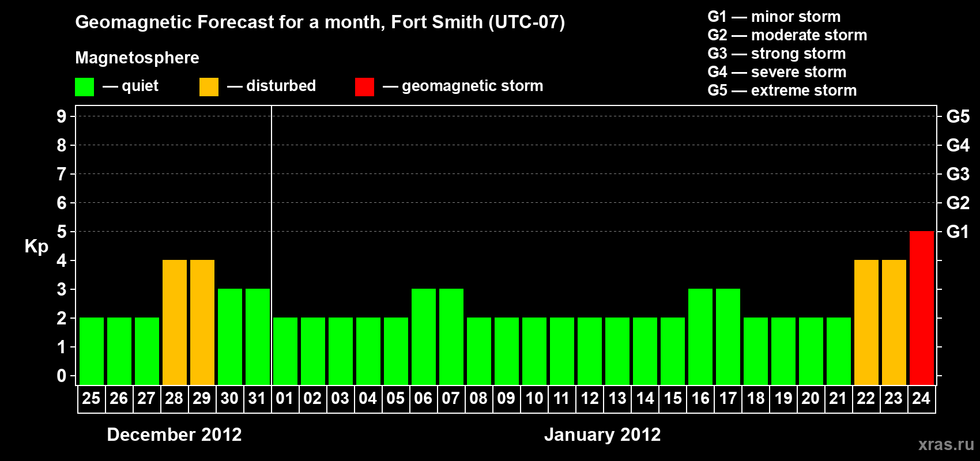This screenshot has width=980, height=461.
Task: Click the red geomagnetic storm legend swatch
Action: (364, 87)
